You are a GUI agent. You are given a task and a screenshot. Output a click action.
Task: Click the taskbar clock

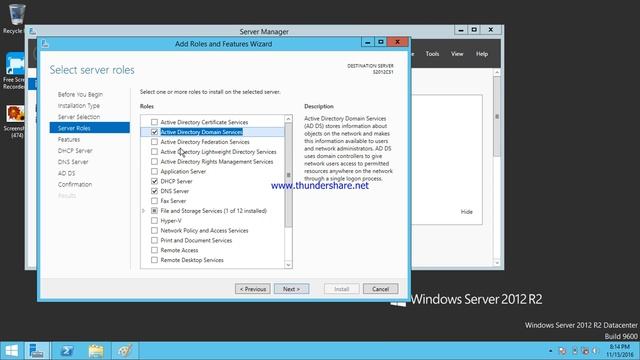(x=620, y=351)
